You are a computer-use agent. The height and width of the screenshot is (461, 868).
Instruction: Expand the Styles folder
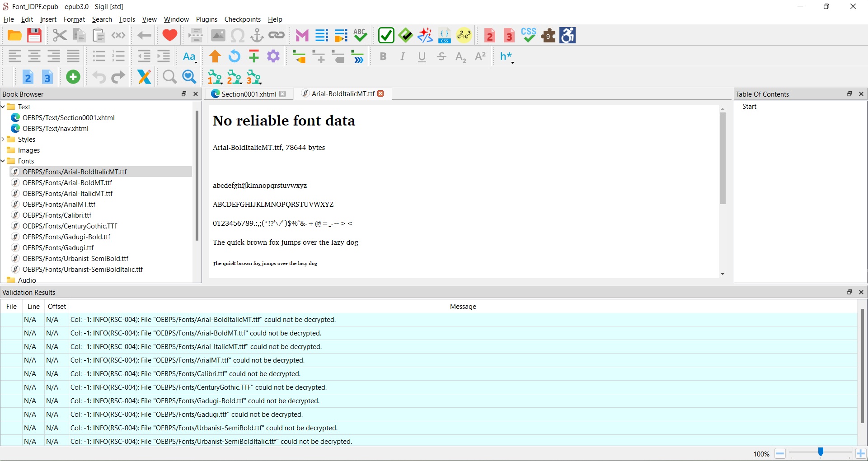(x=3, y=140)
